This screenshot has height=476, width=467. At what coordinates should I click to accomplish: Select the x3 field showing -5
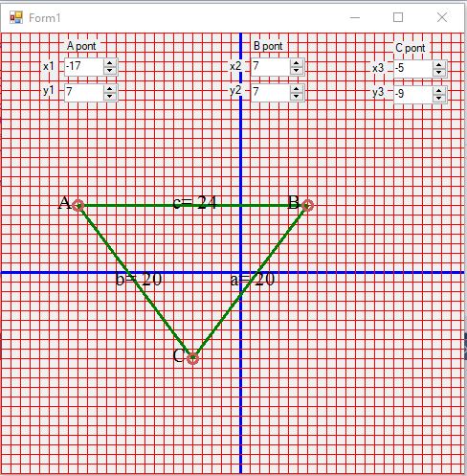pos(413,69)
